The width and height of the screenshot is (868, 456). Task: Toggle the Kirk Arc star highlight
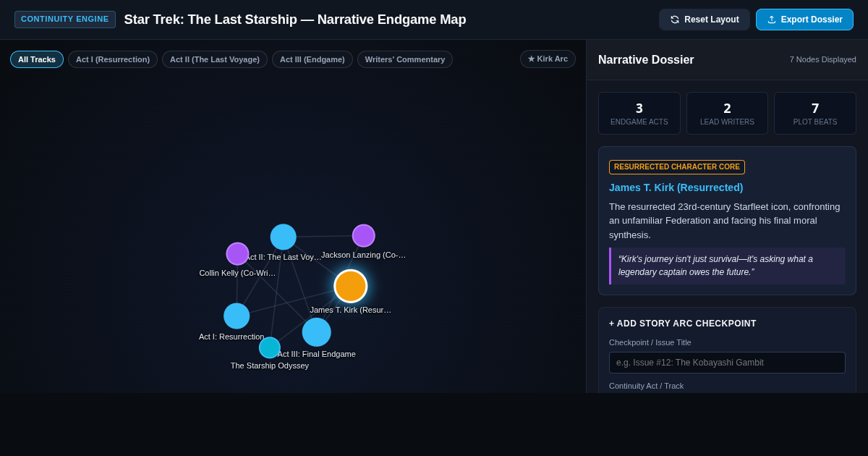(x=548, y=59)
